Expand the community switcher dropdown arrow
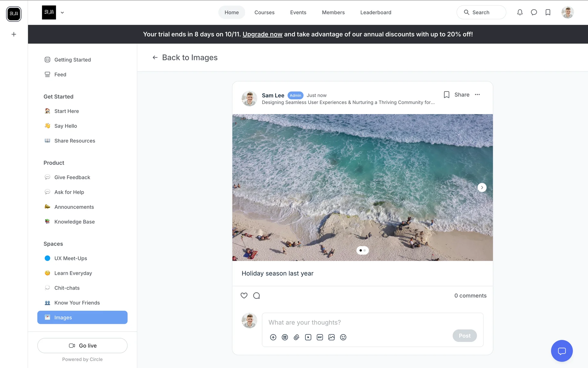The width and height of the screenshot is (588, 368). click(62, 13)
